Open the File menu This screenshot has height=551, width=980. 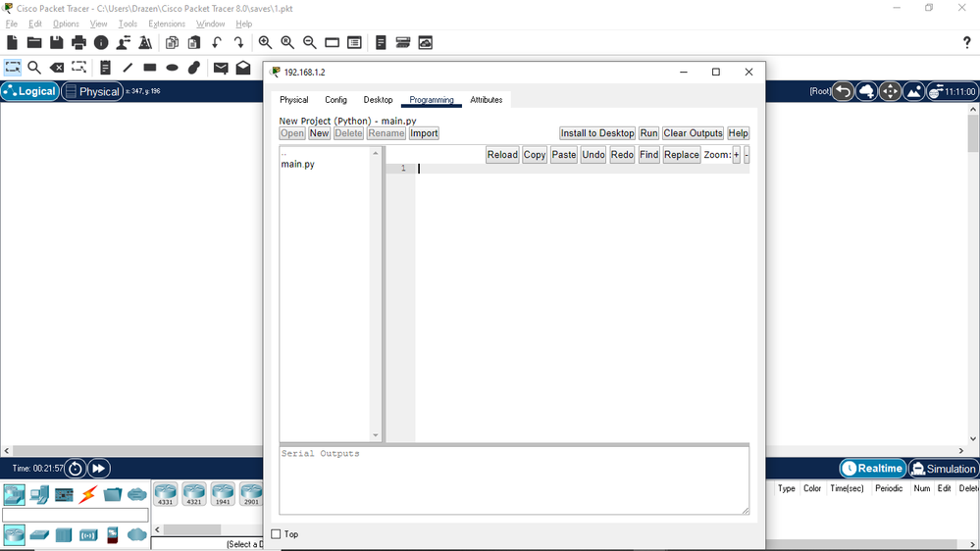pos(11,24)
